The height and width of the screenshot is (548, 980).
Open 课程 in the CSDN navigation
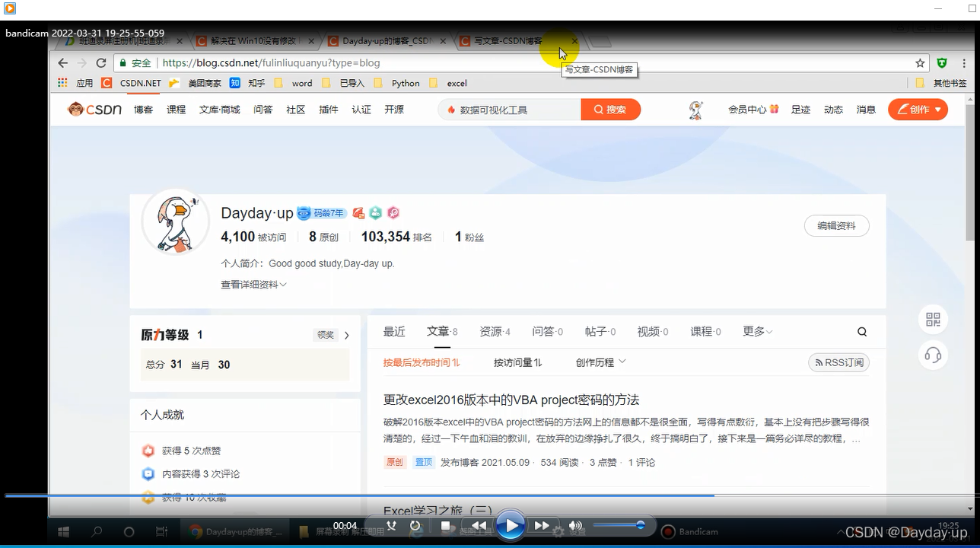[177, 110]
